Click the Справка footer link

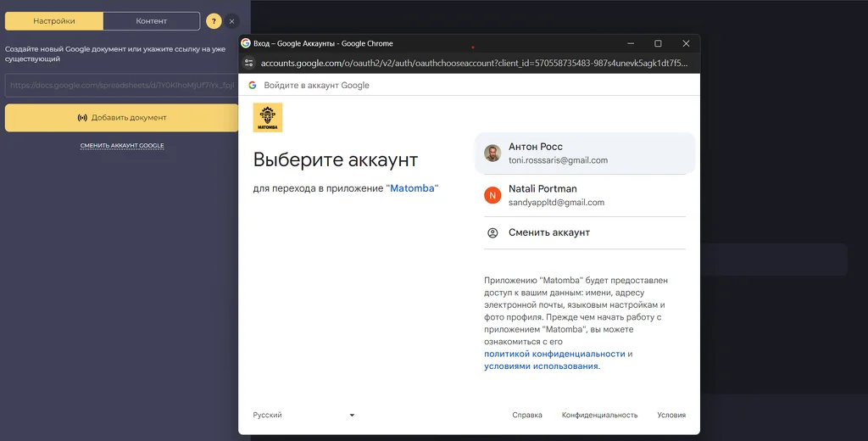point(527,415)
